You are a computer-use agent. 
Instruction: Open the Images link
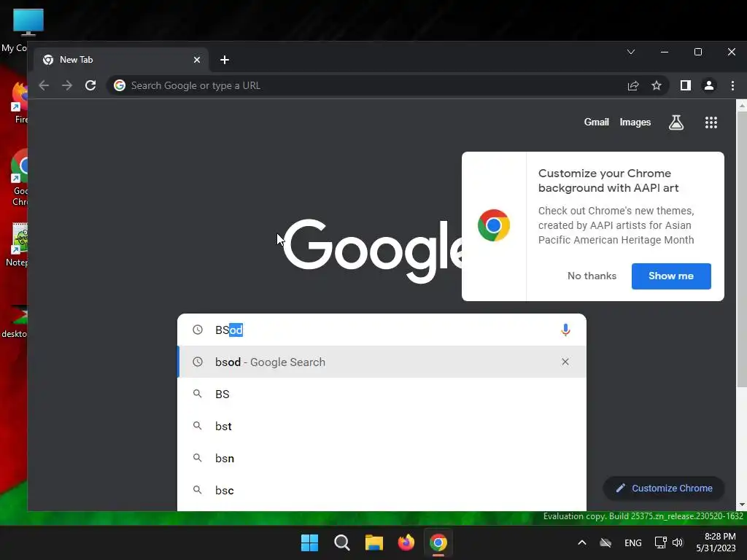coord(635,122)
